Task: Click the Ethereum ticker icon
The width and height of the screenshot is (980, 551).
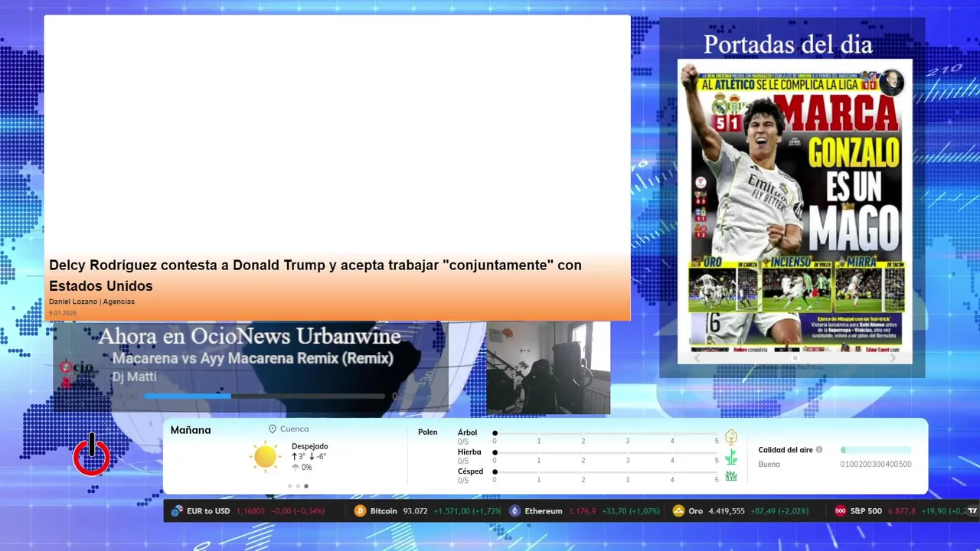Action: [514, 511]
